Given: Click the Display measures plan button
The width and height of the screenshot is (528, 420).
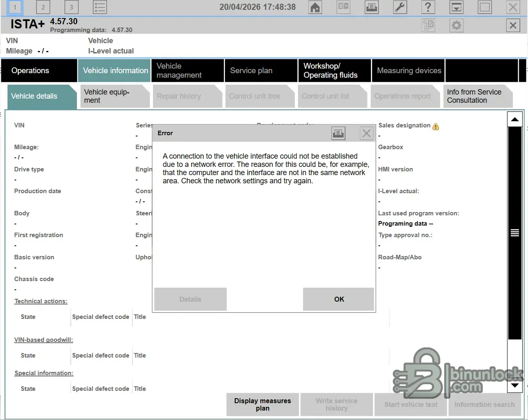Looking at the screenshot, I should 262,404.
